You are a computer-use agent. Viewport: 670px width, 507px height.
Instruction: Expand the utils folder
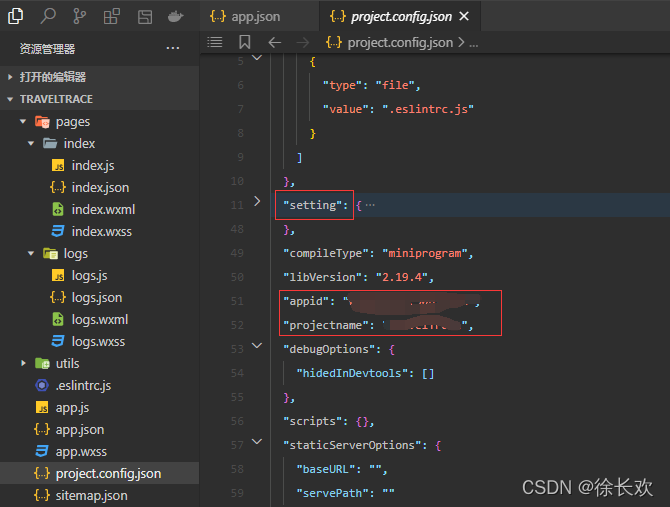click(x=23, y=363)
